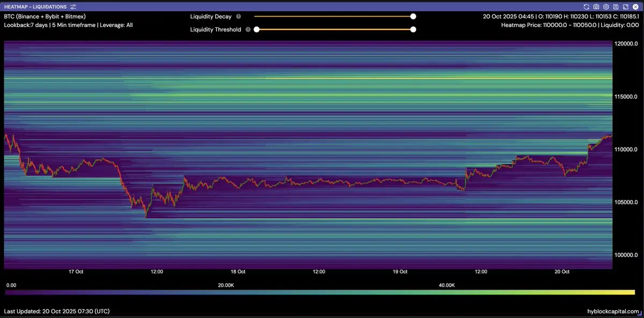Image resolution: width=644 pixels, height=318 pixels.
Task: Click right handle of Liquidity Threshold slider
Action: pyautogui.click(x=413, y=29)
